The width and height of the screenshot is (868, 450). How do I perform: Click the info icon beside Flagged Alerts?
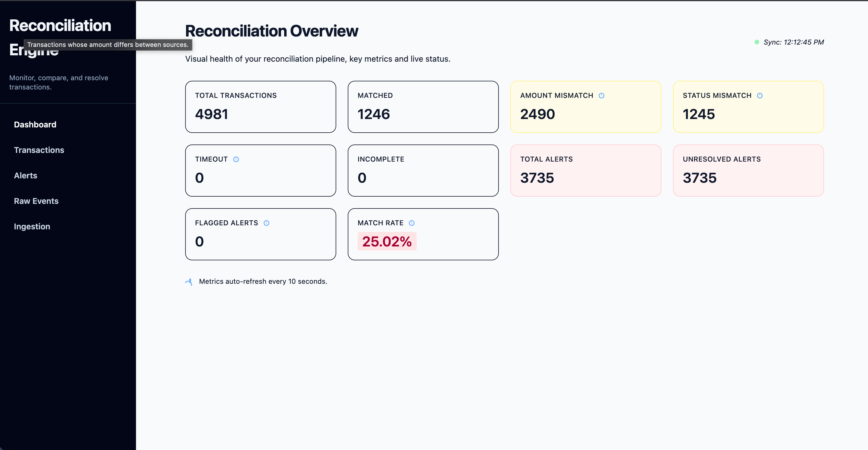point(266,223)
